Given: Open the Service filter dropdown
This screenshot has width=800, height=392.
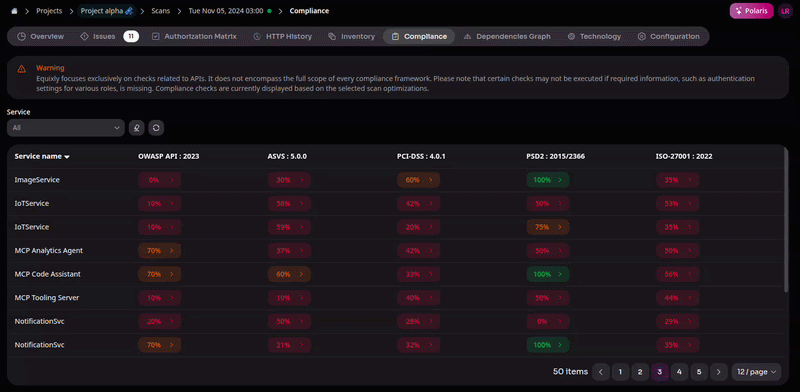Looking at the screenshot, I should point(66,128).
